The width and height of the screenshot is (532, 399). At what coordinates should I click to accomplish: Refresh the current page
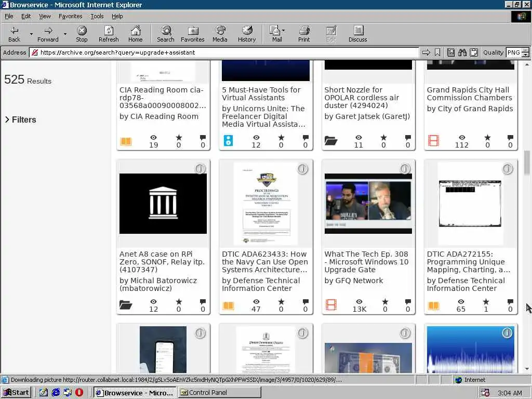(109, 34)
